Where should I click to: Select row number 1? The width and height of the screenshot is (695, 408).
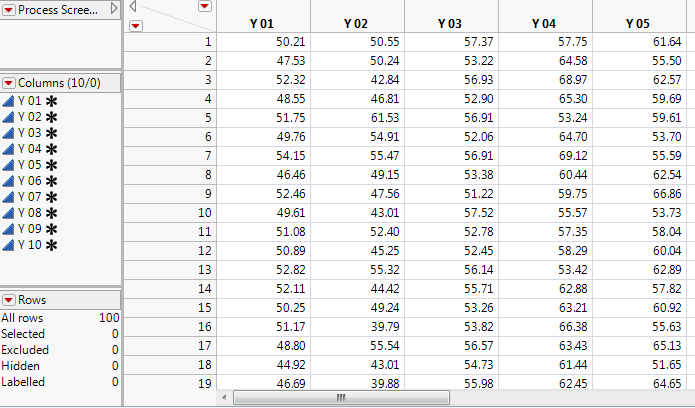170,42
